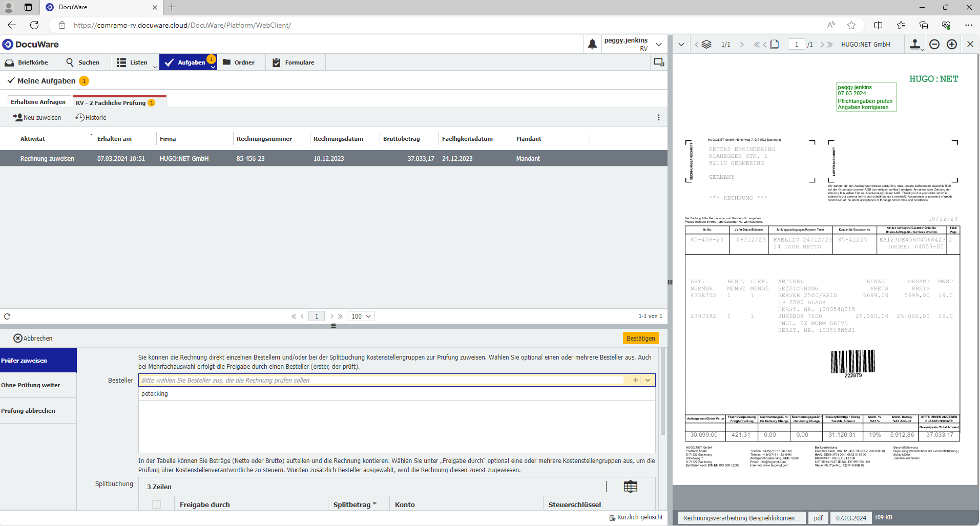Click the Bestätigen button
The height and width of the screenshot is (526, 980).
pyautogui.click(x=640, y=339)
